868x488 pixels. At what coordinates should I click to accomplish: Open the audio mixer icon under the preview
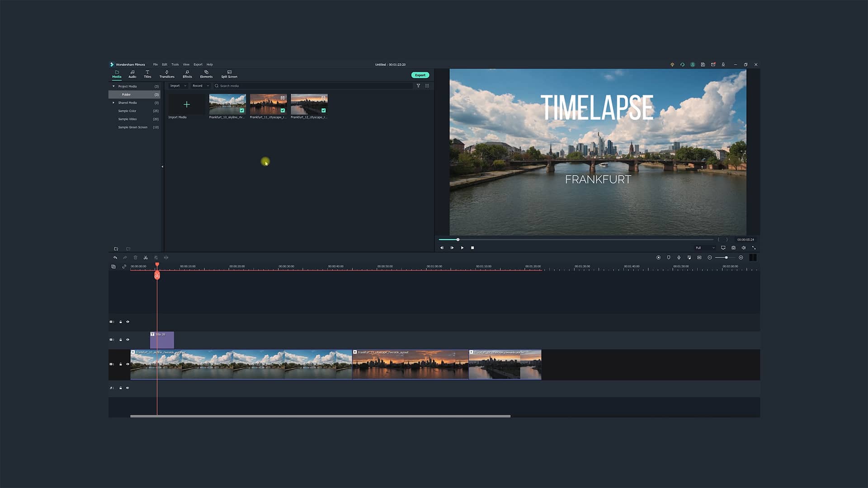[x=744, y=248]
